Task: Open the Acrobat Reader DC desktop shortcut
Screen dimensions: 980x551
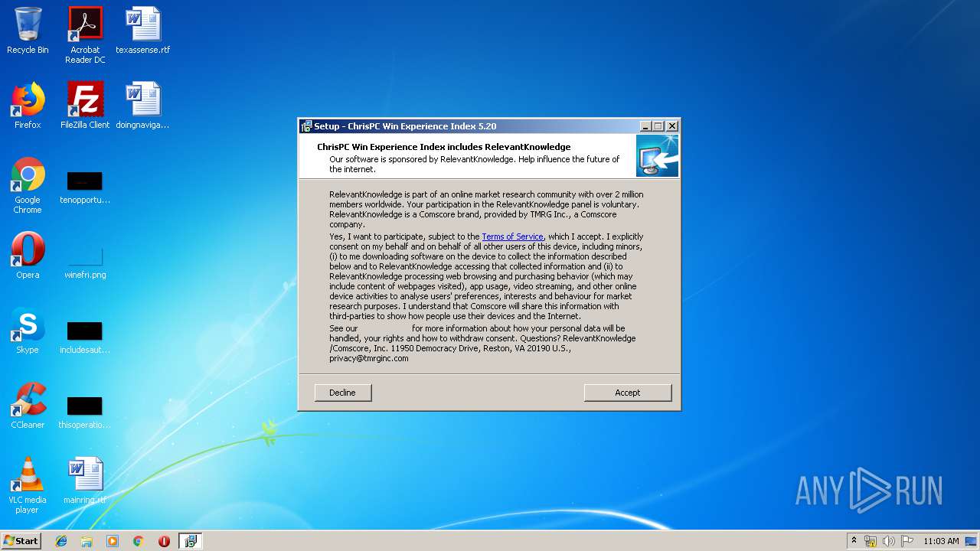Action: (x=85, y=35)
